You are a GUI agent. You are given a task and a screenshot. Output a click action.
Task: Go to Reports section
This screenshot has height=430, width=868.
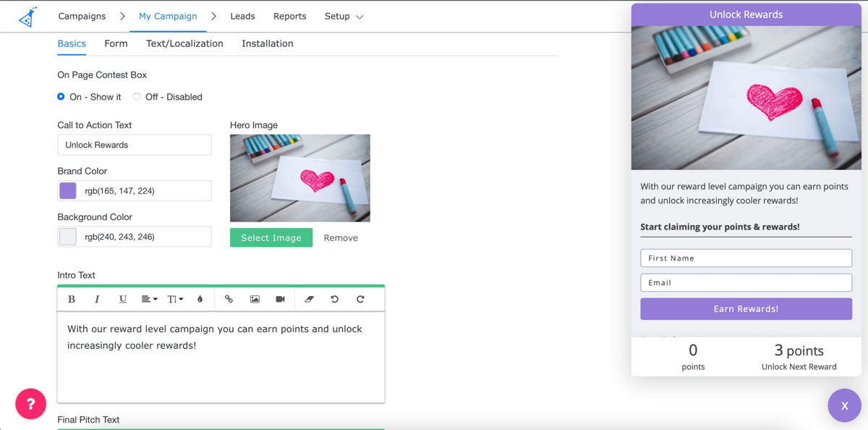[290, 16]
